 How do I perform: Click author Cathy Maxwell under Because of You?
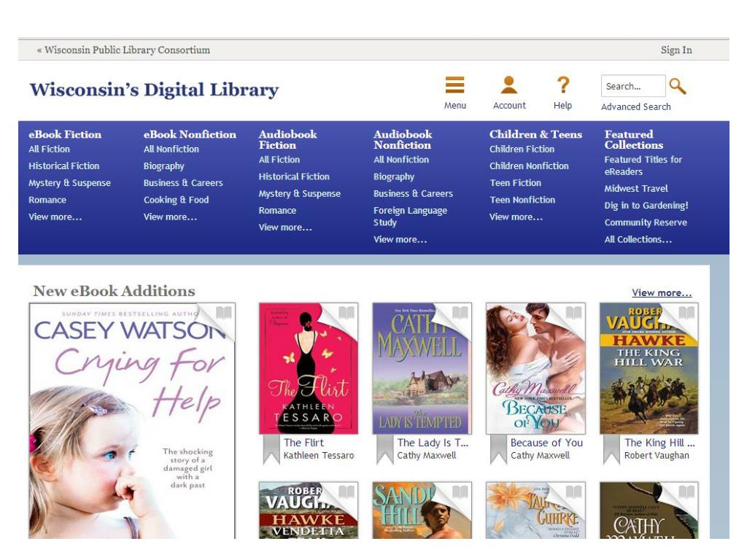(x=540, y=456)
